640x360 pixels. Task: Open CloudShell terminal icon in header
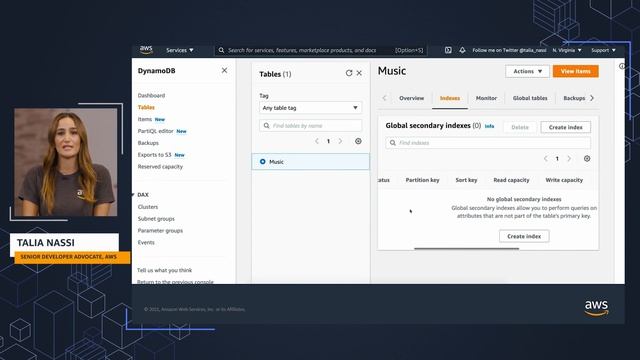pyautogui.click(x=448, y=50)
